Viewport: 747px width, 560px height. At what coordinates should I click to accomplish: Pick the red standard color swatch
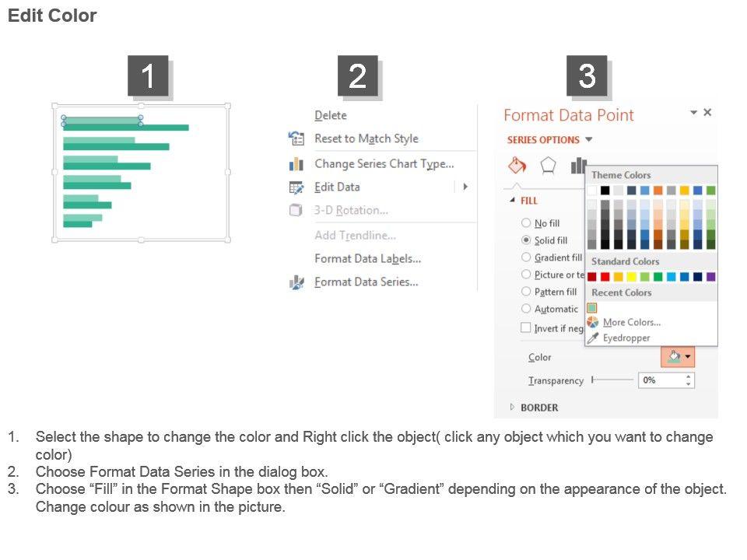point(605,277)
